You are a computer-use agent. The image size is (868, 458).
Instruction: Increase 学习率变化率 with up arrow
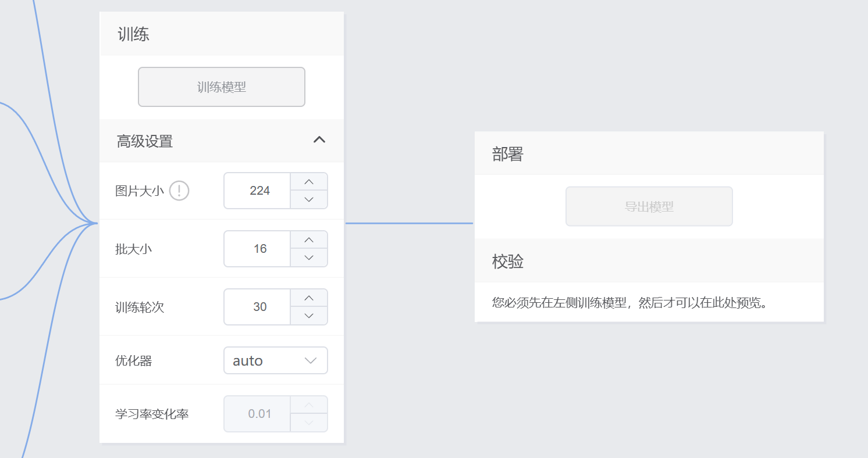pyautogui.click(x=309, y=405)
